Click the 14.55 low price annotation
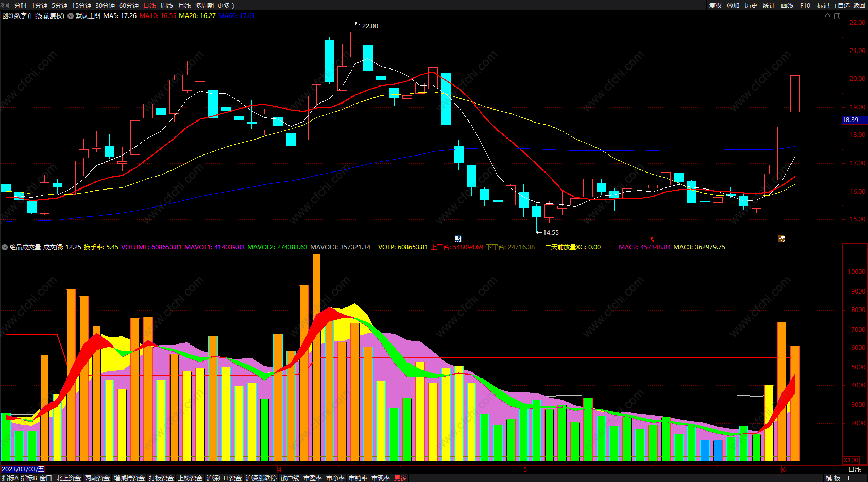The height and width of the screenshot is (482, 868). coord(551,232)
